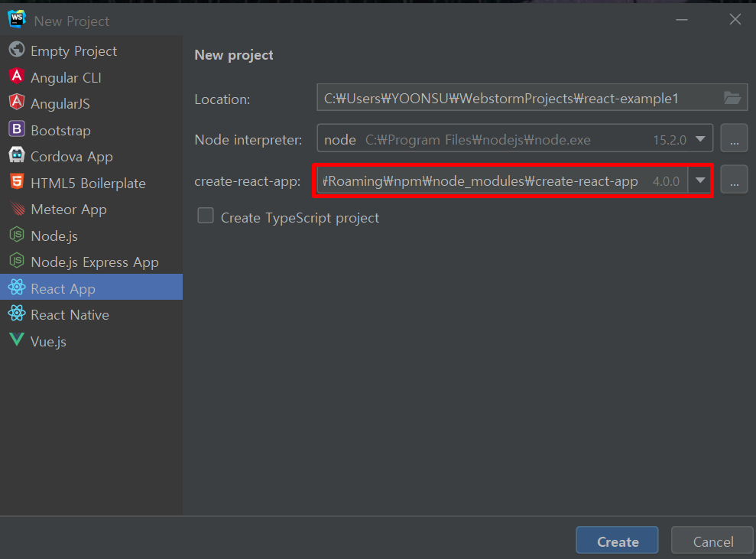Browse Node interpreter with ellipsis button
756x559 pixels.
tap(734, 138)
